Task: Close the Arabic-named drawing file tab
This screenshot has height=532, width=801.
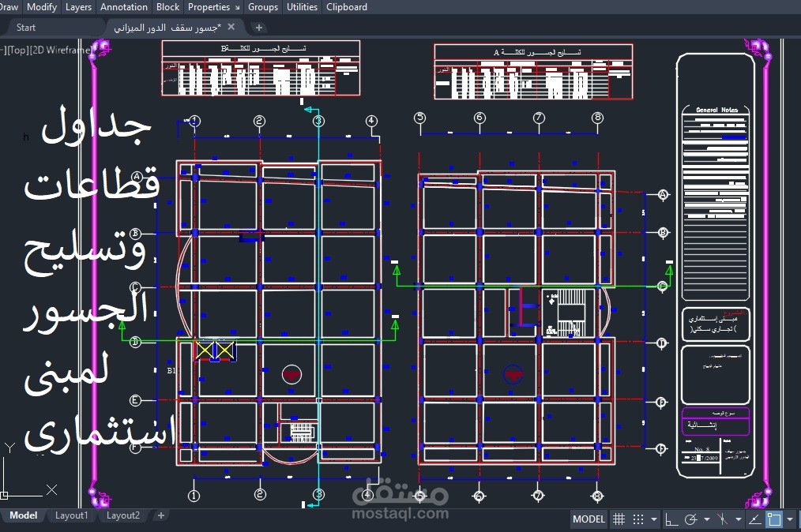Action: pos(231,27)
